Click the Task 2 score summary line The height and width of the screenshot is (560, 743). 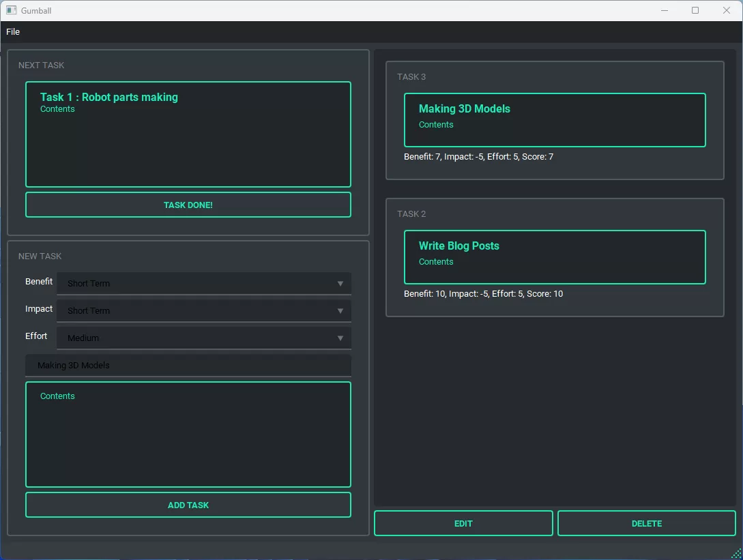483,294
